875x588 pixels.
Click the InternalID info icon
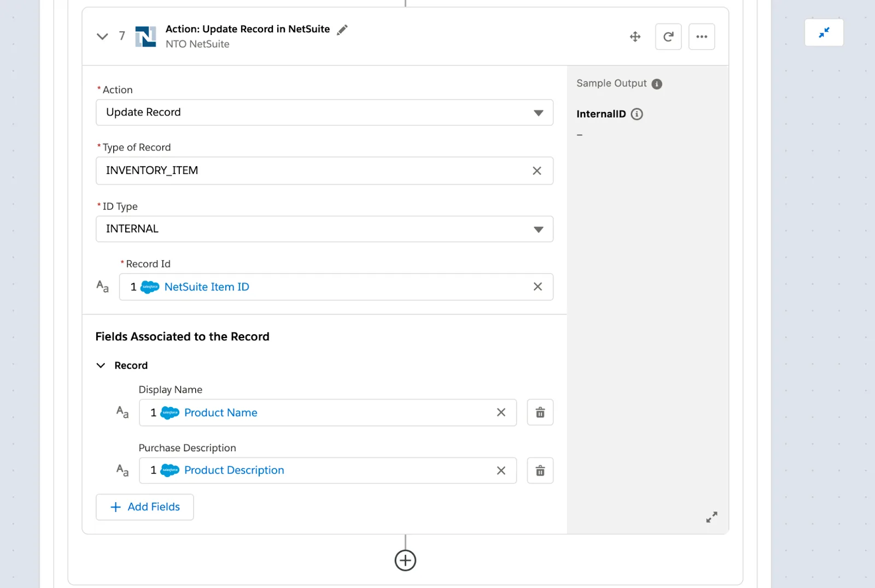[636, 114]
